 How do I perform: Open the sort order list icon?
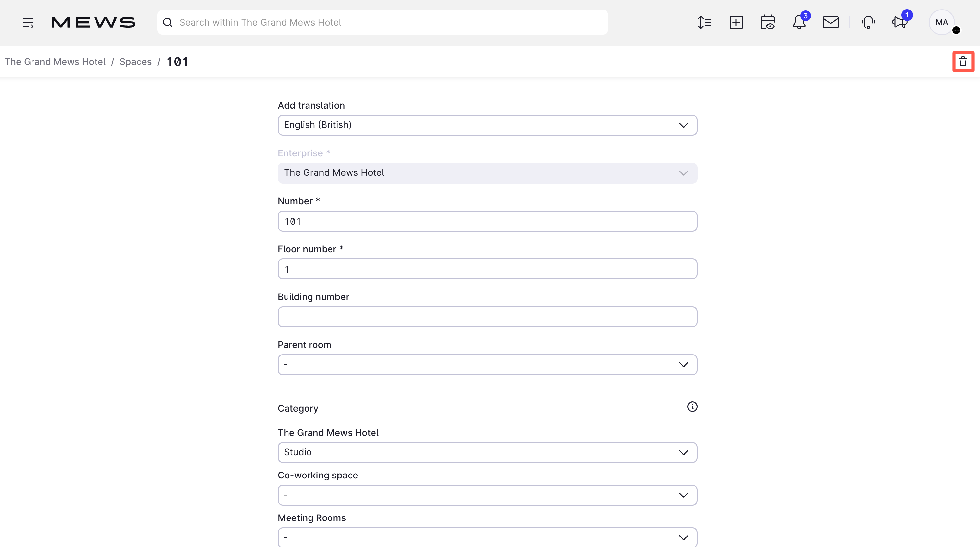click(705, 22)
